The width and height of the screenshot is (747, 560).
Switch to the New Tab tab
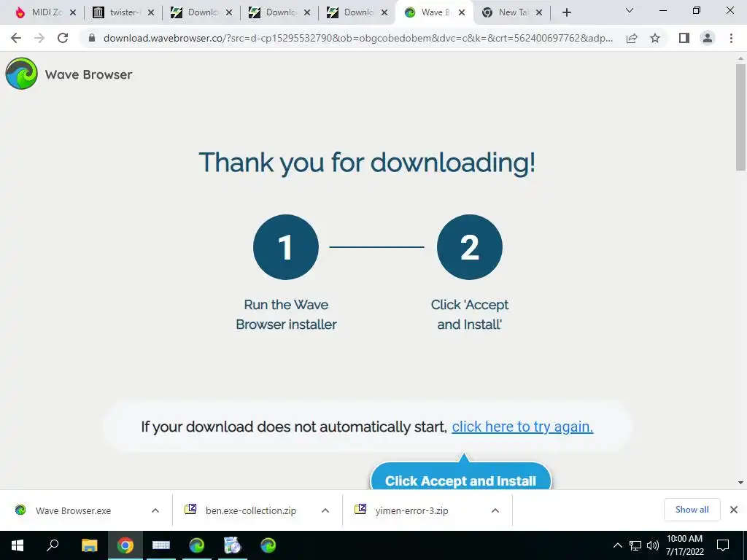click(x=508, y=12)
